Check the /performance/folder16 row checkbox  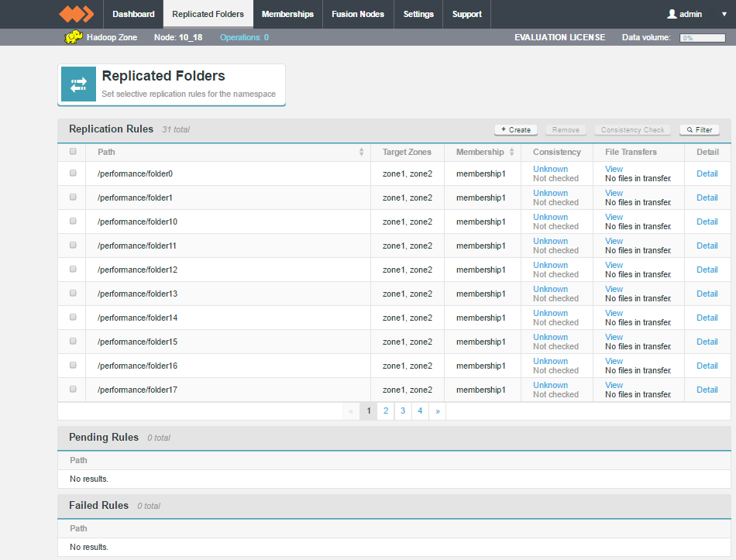coord(73,365)
